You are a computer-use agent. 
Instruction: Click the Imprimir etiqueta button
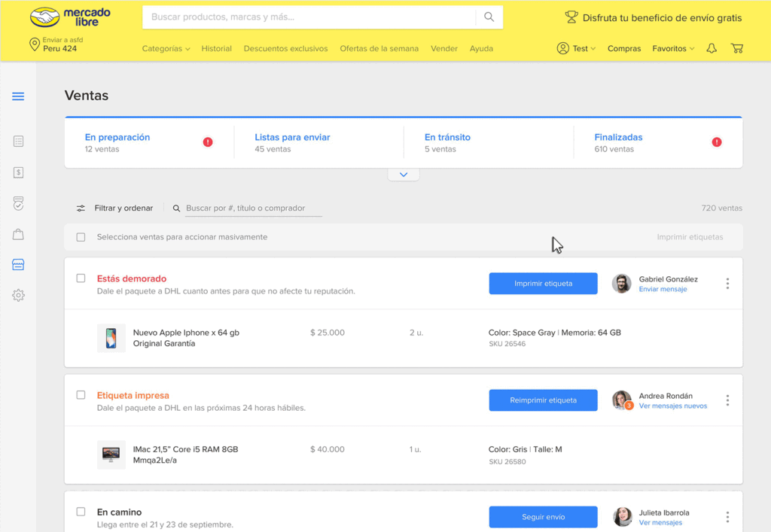pos(543,284)
